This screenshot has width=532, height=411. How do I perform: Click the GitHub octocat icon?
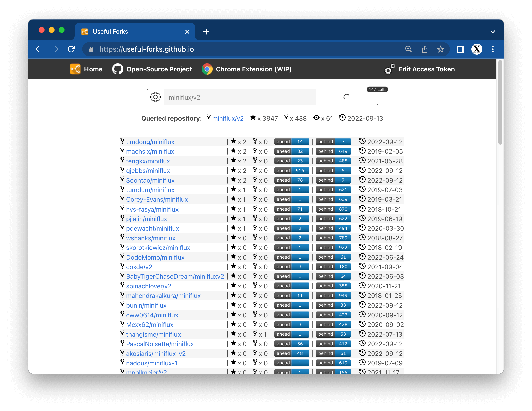pyautogui.click(x=118, y=69)
